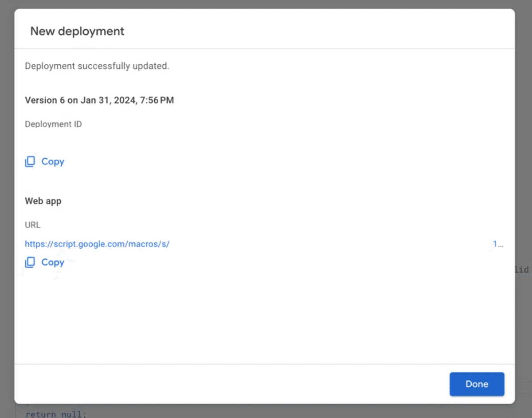Click the 'New deployment' dialog title

(x=77, y=31)
